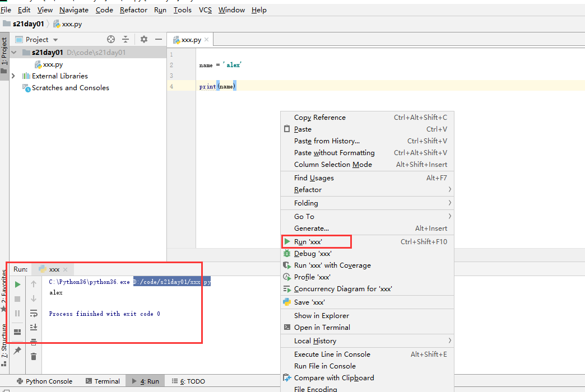Open the File menu
This screenshot has width=585, height=392.
click(6, 10)
